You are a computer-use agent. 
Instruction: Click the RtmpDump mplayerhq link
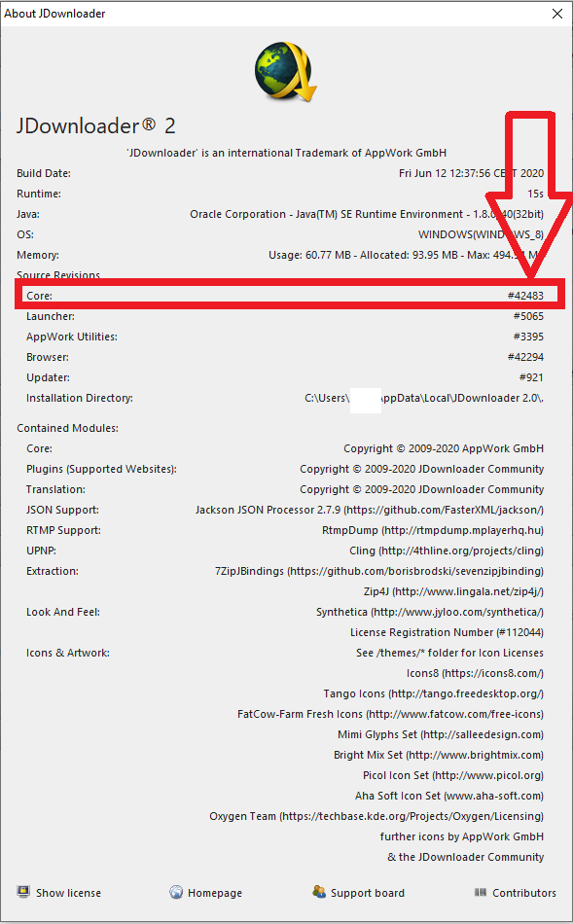433,530
